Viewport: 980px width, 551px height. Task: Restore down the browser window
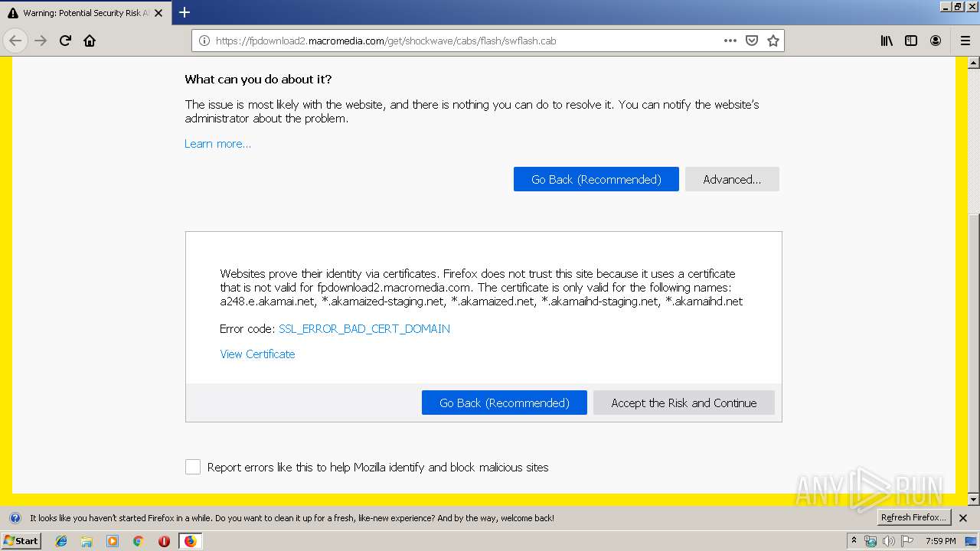coord(958,6)
